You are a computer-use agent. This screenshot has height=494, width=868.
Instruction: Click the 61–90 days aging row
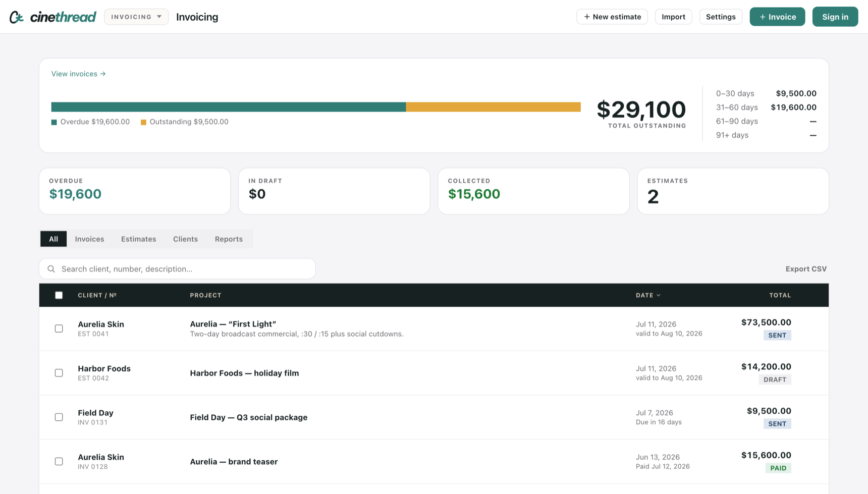[x=766, y=121]
